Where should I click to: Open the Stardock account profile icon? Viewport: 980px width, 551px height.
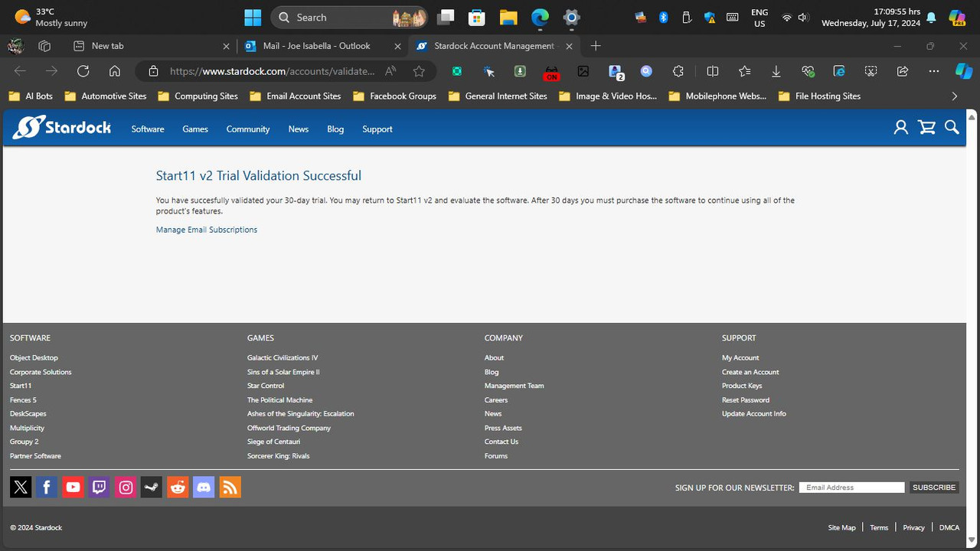tap(900, 127)
